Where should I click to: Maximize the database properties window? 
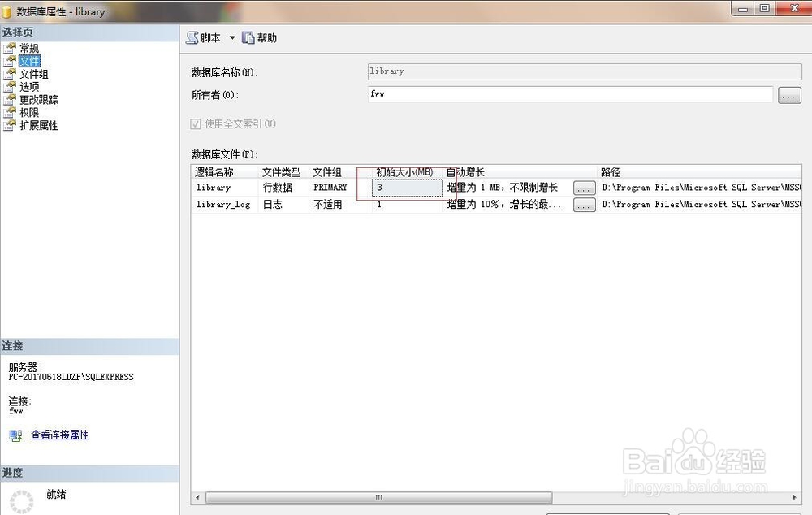[765, 8]
